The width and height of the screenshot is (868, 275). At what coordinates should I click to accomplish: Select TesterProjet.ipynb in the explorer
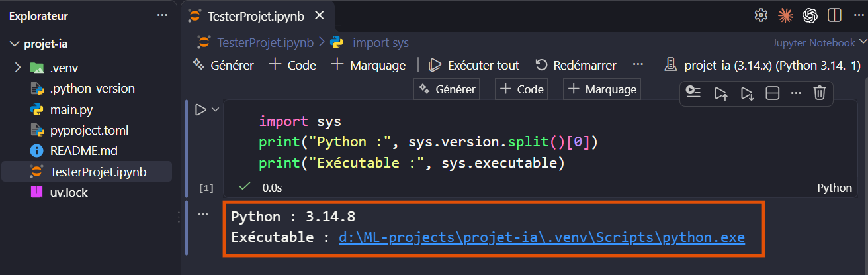[86, 172]
